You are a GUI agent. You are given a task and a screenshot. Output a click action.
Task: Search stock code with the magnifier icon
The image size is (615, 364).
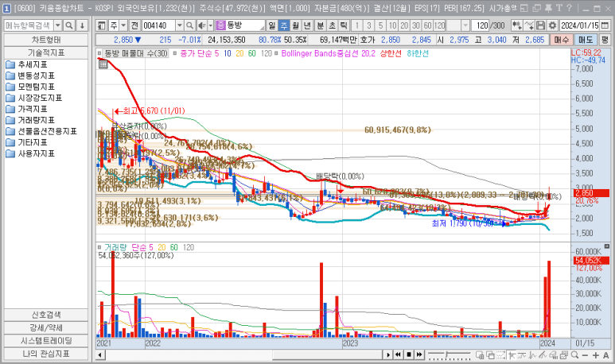(x=190, y=26)
